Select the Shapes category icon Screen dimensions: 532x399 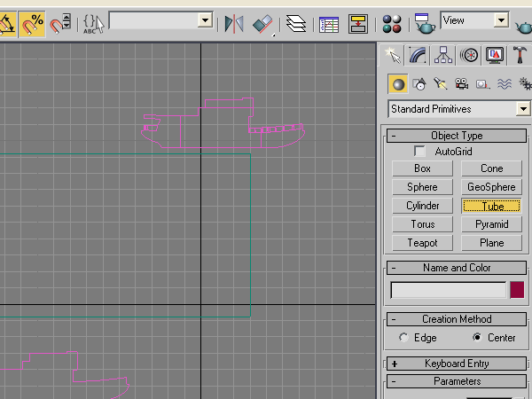pyautogui.click(x=419, y=84)
